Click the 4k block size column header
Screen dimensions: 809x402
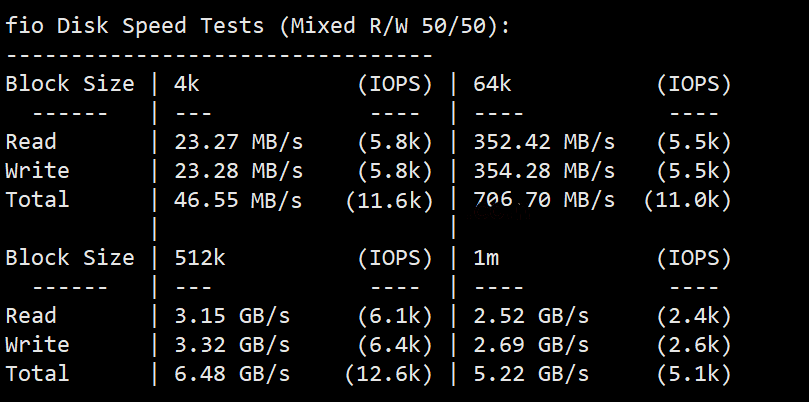187,84
